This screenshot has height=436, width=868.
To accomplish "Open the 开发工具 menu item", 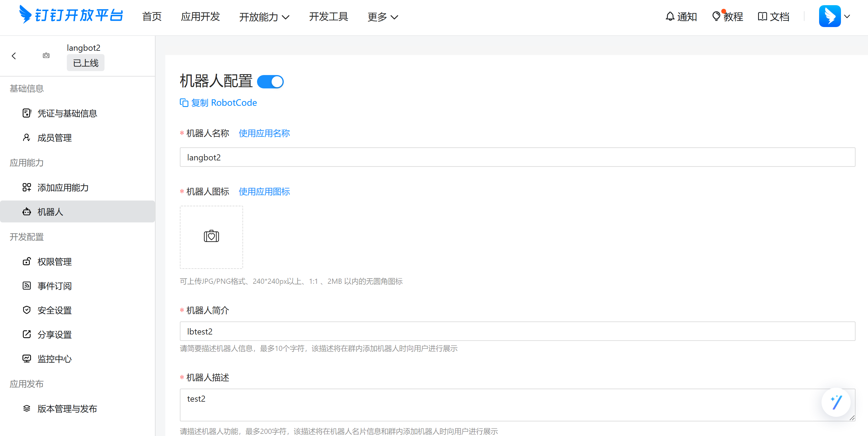I will [328, 16].
